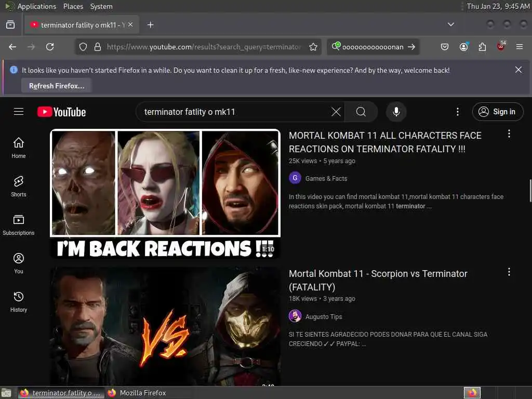Open Shorts in YouTube sidebar
Image resolution: width=532 pixels, height=399 pixels.
(19, 187)
